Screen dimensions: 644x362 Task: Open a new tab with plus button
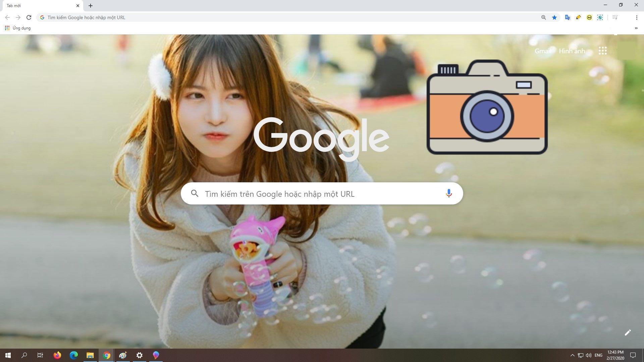91,6
